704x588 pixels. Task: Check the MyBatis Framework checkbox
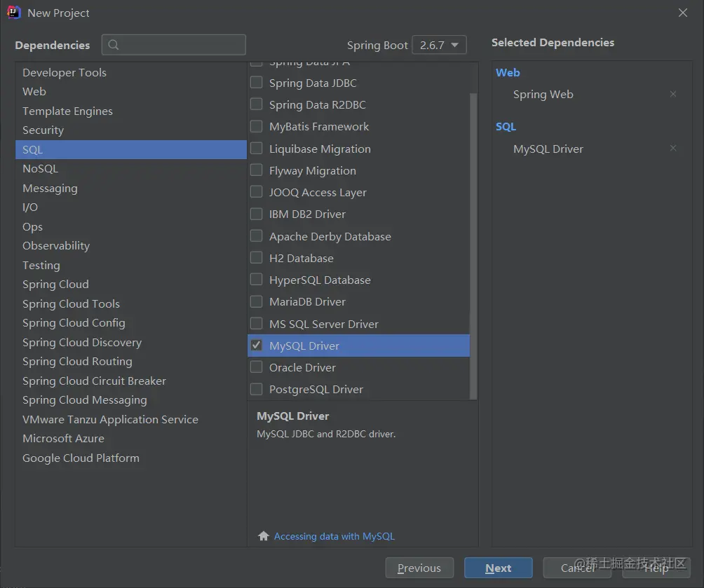[x=256, y=126]
